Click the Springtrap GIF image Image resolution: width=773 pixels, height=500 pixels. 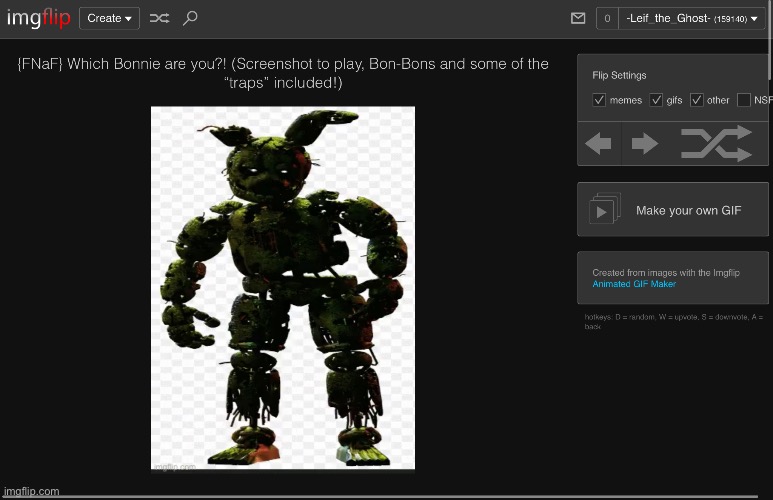(x=283, y=288)
